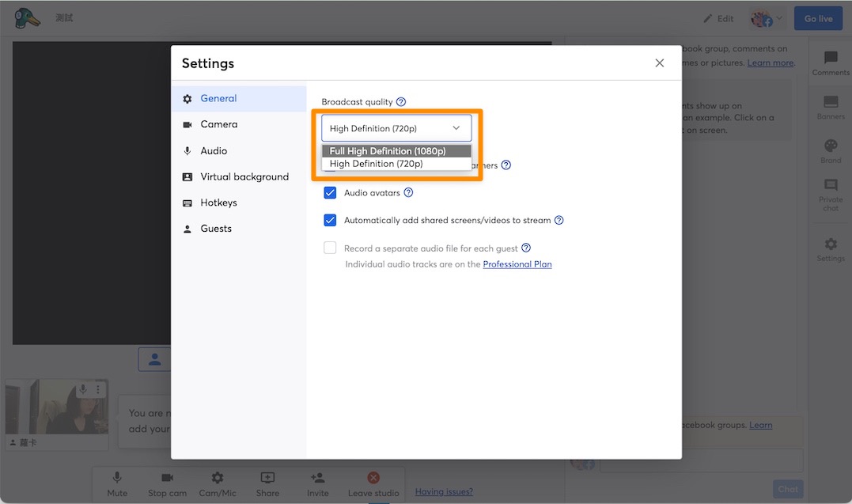This screenshot has height=504, width=852.
Task: Select Full High Definition (1080p) option
Action: coord(396,151)
